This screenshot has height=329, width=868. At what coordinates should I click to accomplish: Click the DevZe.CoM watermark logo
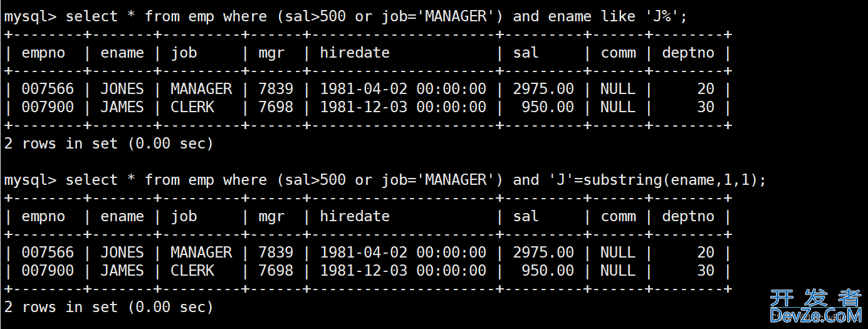click(x=815, y=307)
